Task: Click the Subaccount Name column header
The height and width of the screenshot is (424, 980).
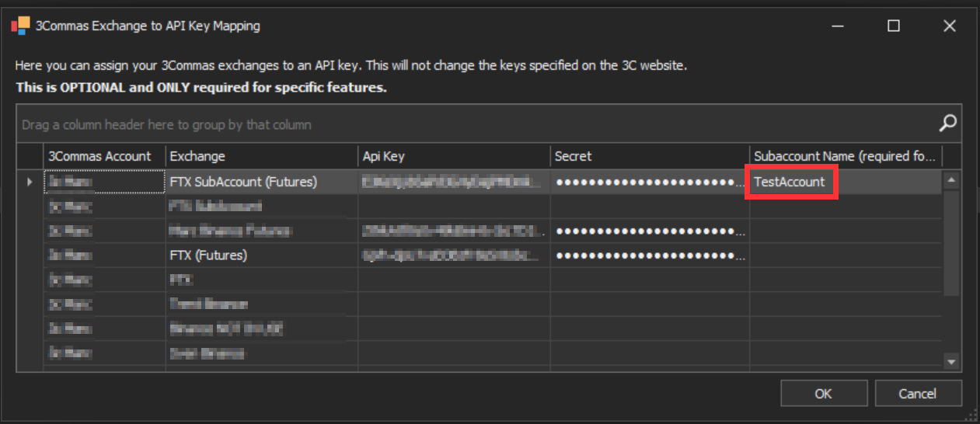Action: click(x=846, y=156)
